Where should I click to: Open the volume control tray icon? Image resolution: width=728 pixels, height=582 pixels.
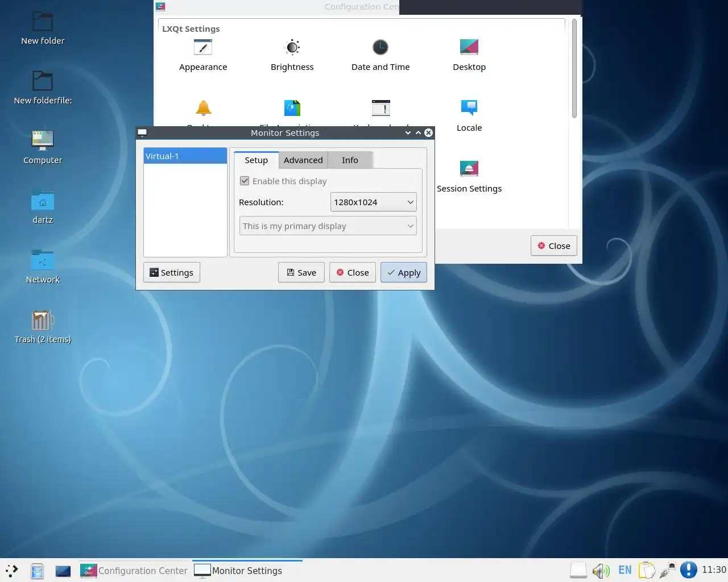click(x=601, y=570)
